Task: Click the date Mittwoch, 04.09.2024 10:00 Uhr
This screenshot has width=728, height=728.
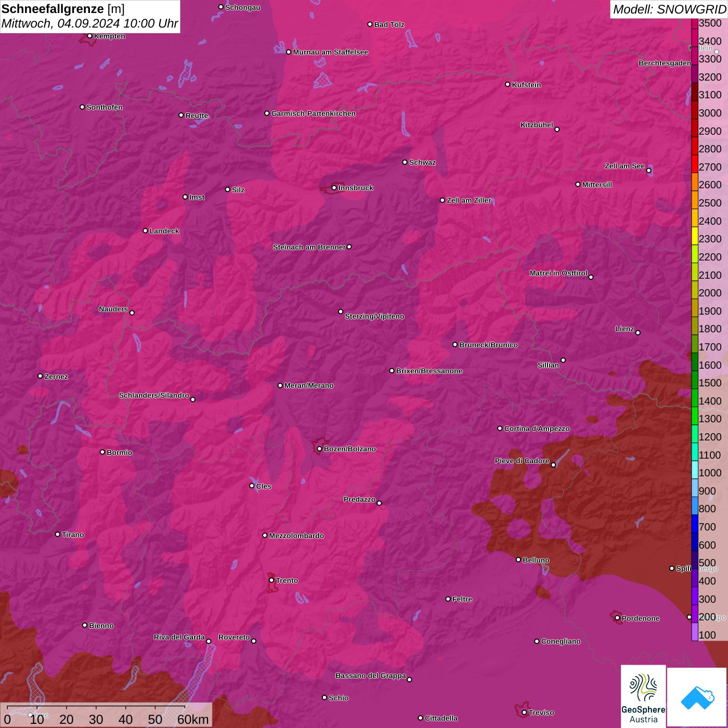Action: click(x=89, y=23)
